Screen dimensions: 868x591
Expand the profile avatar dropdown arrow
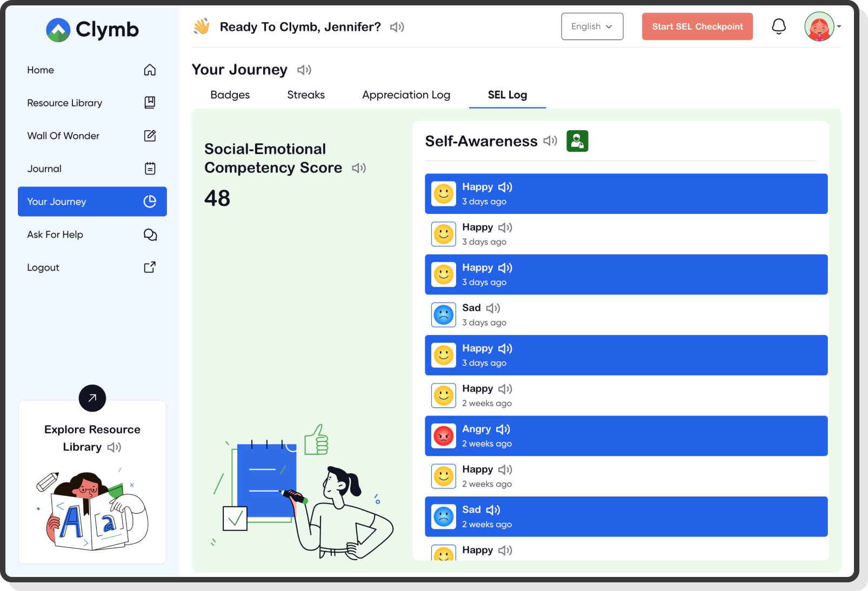(839, 26)
